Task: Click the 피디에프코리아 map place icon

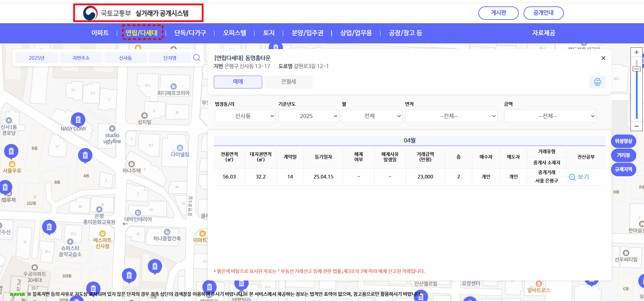Action: point(173,86)
